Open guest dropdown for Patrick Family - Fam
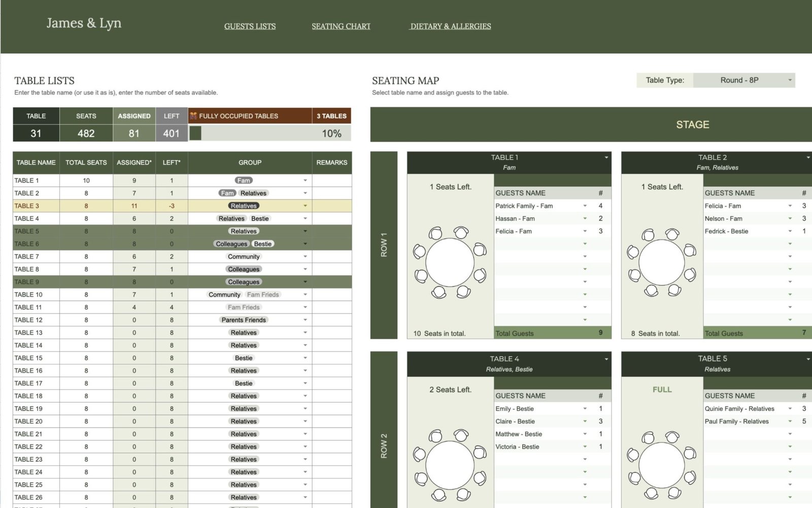This screenshot has width=812, height=508. click(585, 206)
